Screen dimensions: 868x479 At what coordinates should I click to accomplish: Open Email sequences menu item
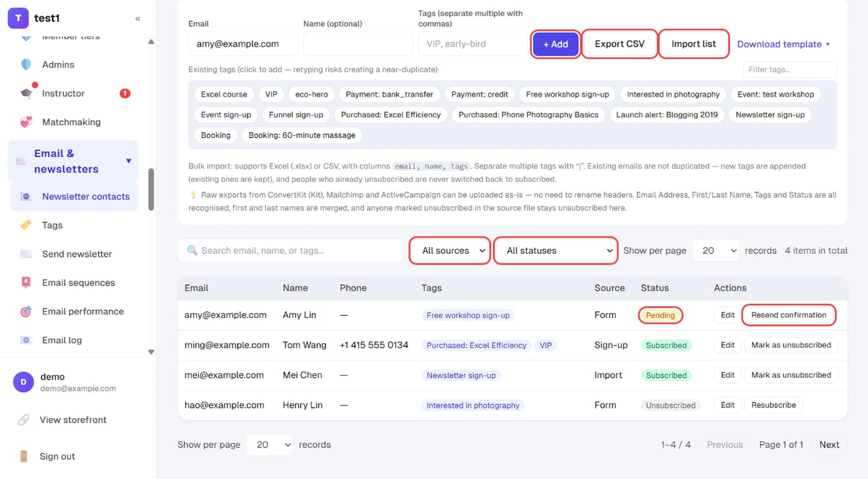74,283
